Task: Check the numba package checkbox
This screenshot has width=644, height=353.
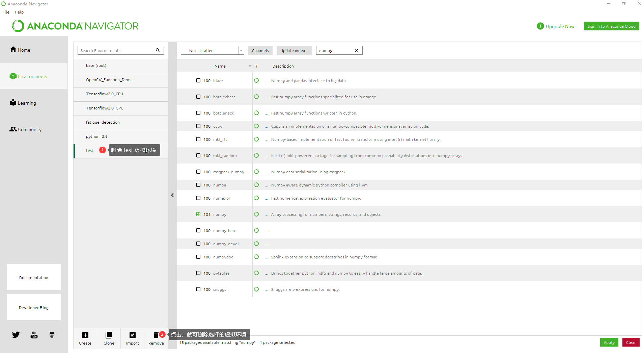Action: 198,185
